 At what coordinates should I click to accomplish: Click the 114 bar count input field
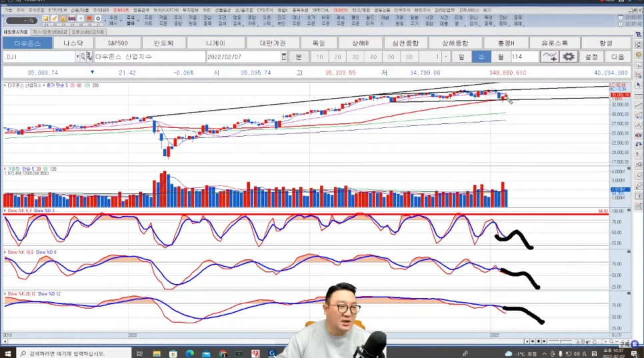click(x=525, y=57)
